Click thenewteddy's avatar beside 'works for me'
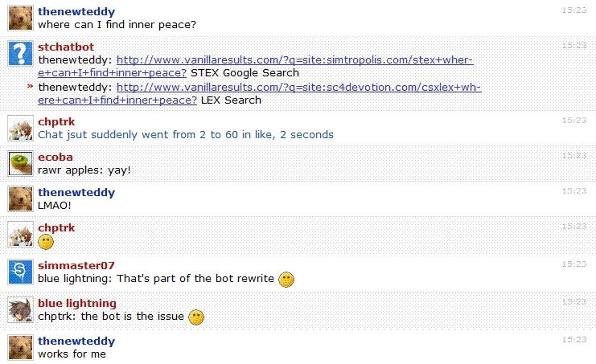Image resolution: width=596 pixels, height=364 pixels. [21, 347]
